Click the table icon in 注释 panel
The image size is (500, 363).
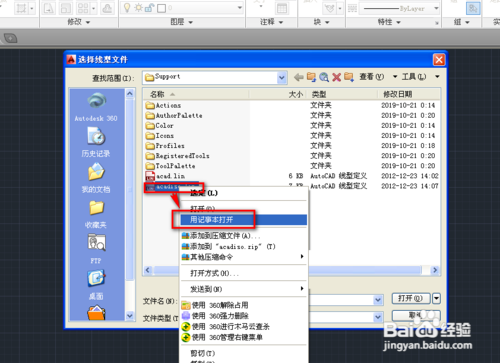point(282,8)
